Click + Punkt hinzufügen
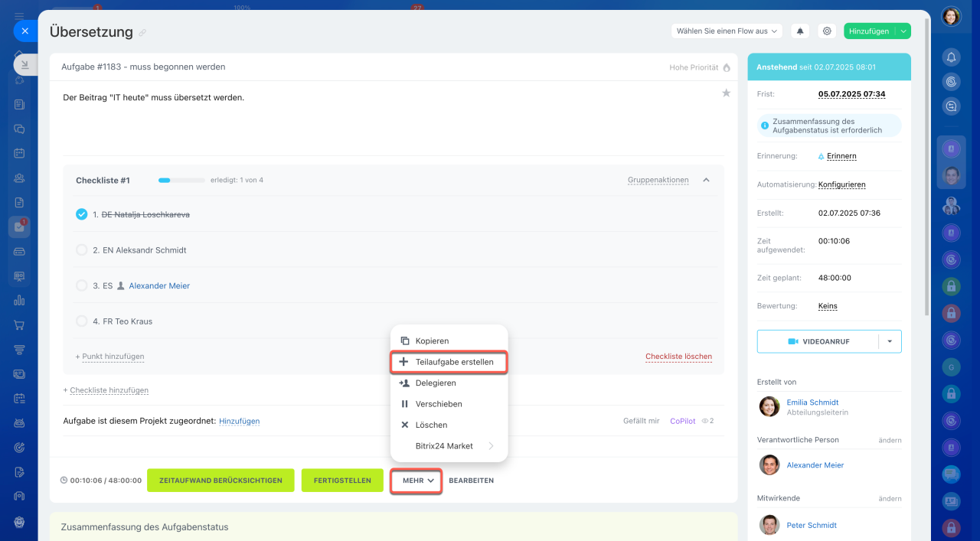 point(109,357)
